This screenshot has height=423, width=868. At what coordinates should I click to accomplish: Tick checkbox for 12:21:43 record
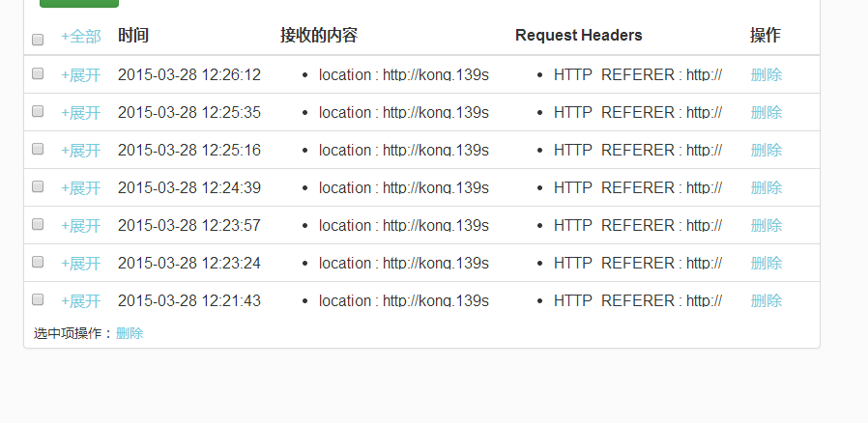click(38, 299)
